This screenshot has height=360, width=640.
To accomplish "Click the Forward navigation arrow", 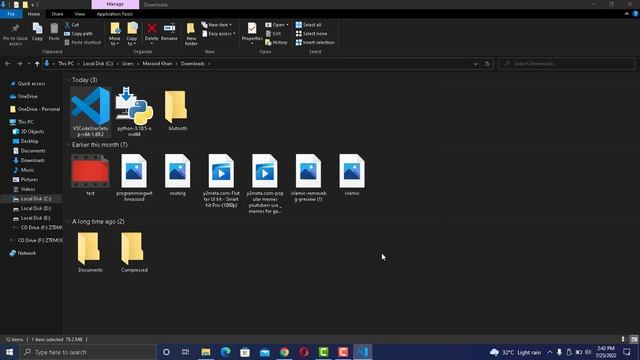I will [19, 64].
